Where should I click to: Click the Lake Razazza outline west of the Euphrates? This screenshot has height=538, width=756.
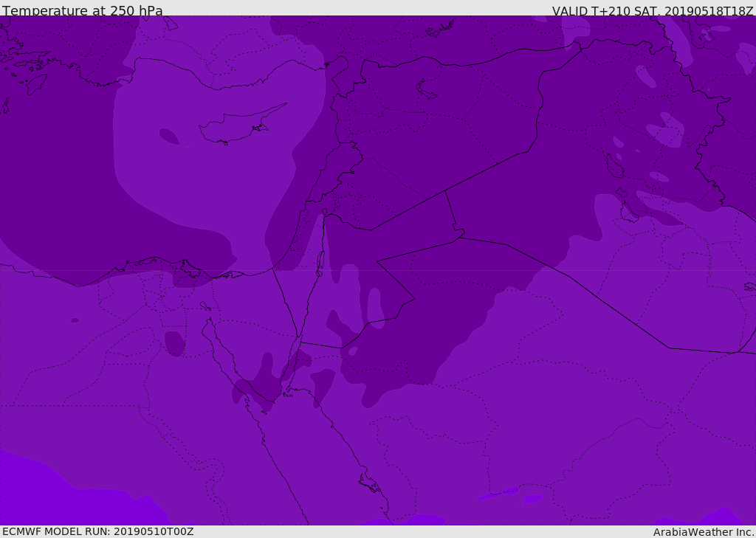coord(629,212)
